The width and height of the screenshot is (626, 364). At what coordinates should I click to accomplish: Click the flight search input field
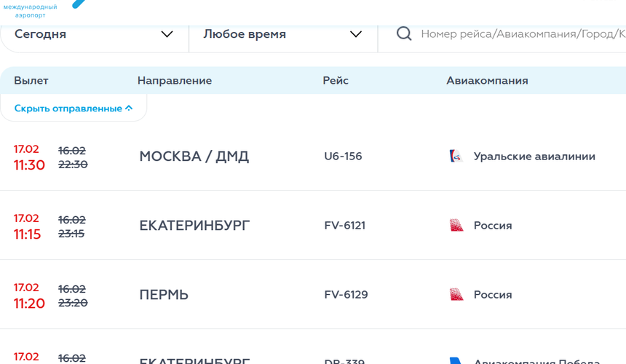(x=521, y=34)
